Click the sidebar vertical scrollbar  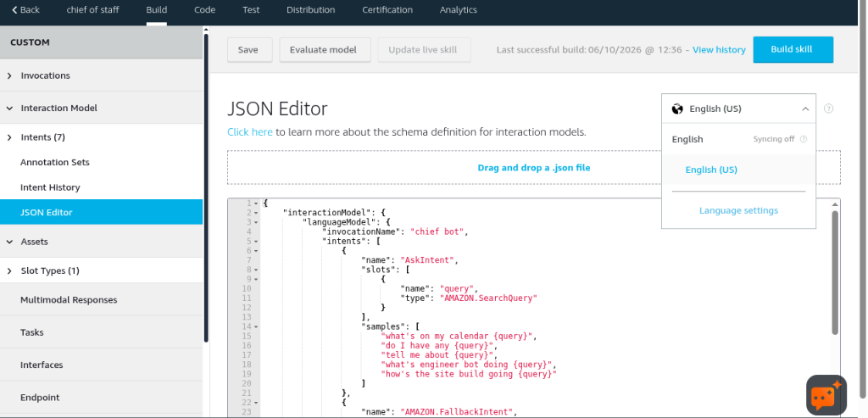(x=207, y=188)
